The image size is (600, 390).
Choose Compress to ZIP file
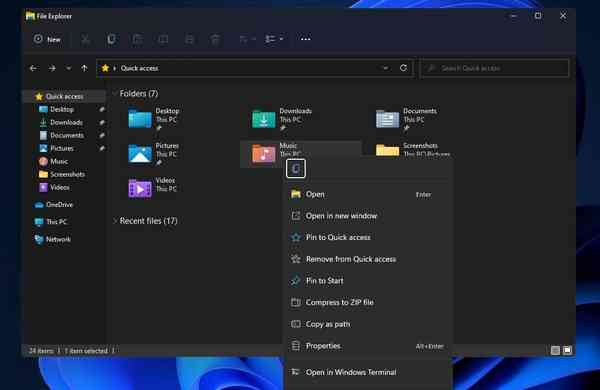click(368, 302)
